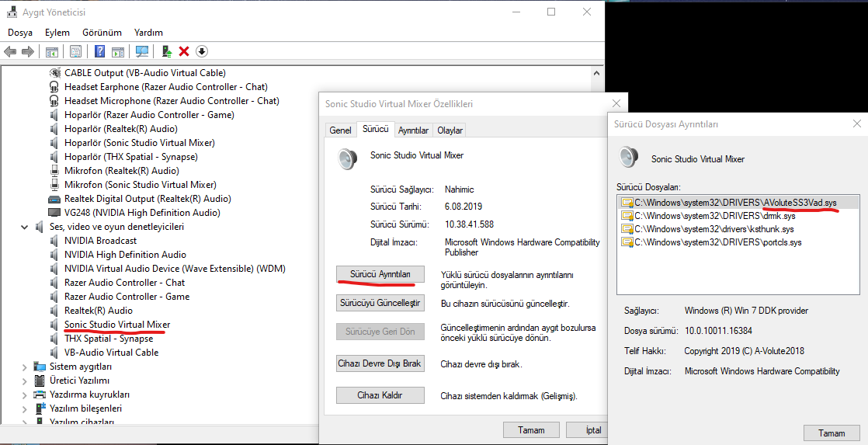
Task: Select Mikrofon (Sonic Studio Virtual Mixer)
Action: (141, 185)
